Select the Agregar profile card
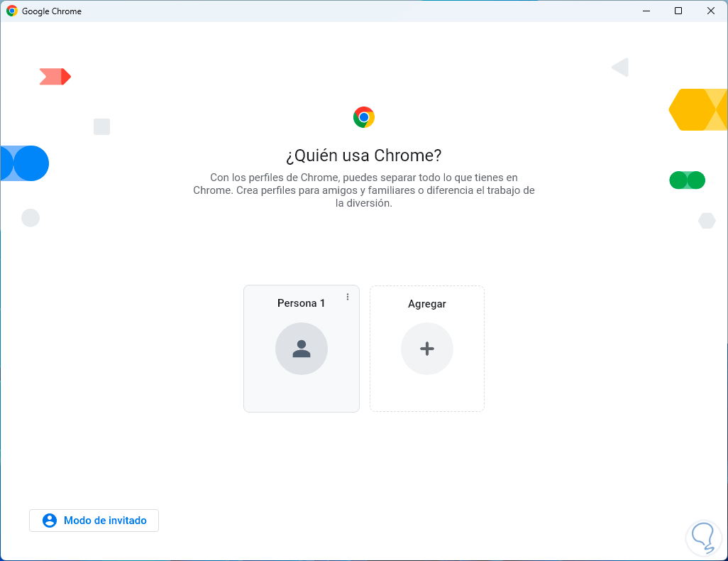 tap(427, 349)
